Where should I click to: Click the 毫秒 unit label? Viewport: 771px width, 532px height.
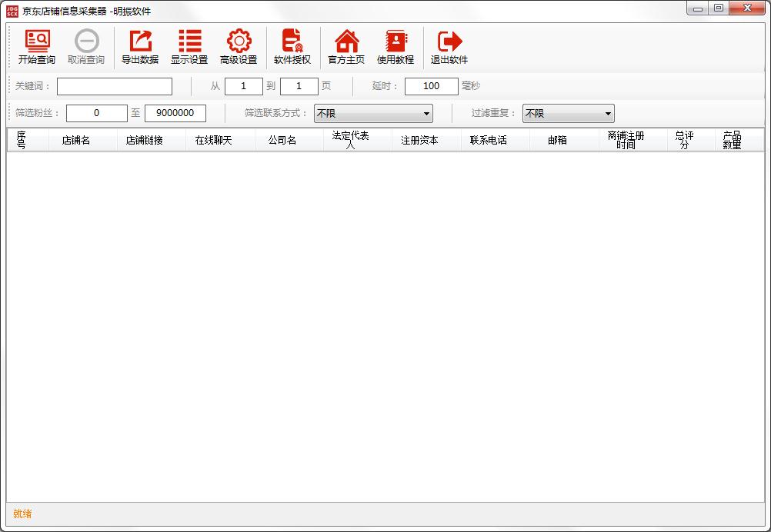(x=471, y=86)
